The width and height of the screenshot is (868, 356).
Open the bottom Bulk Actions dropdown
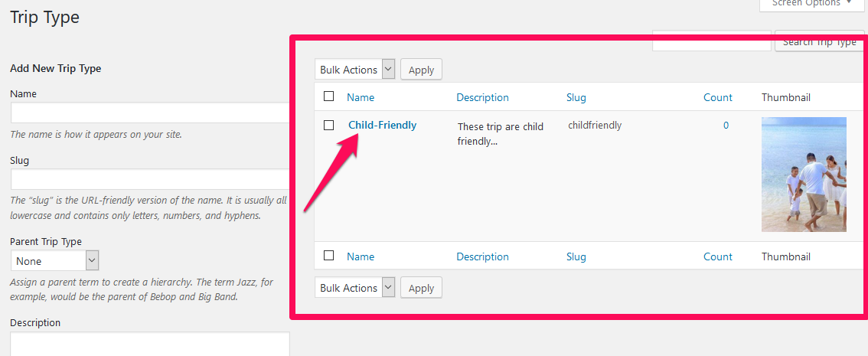tap(355, 288)
